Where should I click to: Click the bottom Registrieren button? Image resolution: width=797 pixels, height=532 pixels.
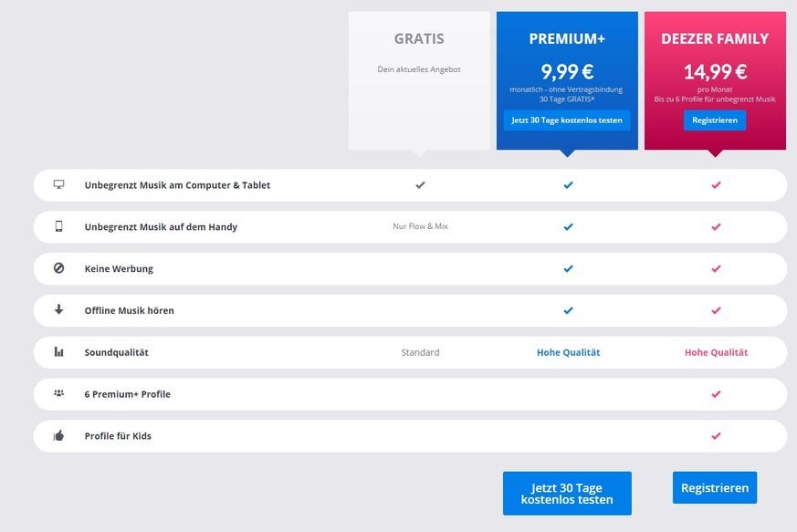(715, 487)
